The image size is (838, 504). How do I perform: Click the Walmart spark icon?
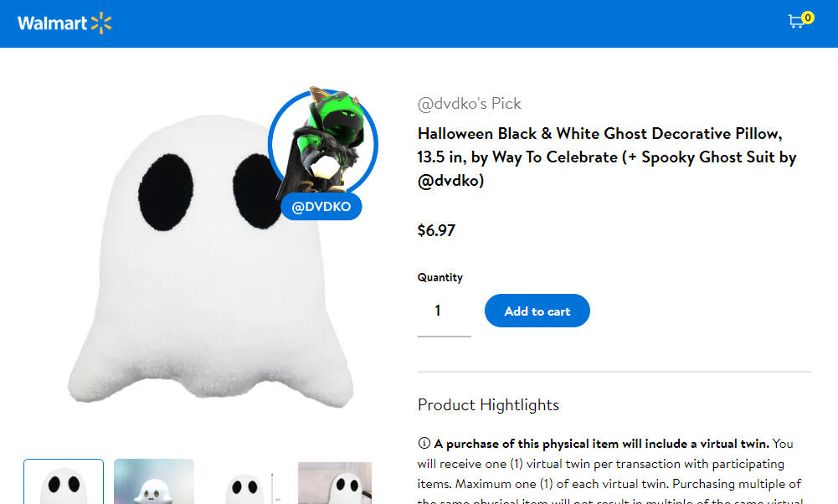coord(101,23)
